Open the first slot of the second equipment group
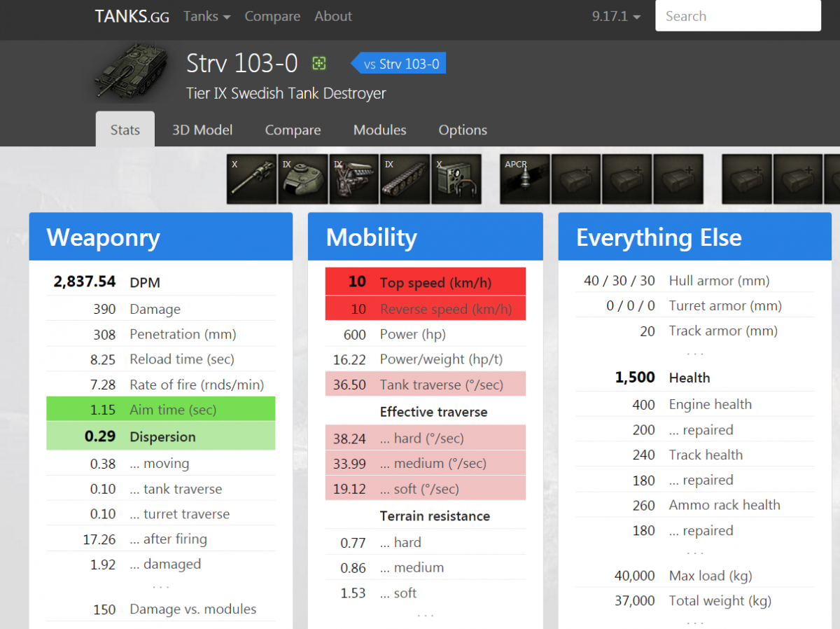Screen dimensions: 840x629 747,179
